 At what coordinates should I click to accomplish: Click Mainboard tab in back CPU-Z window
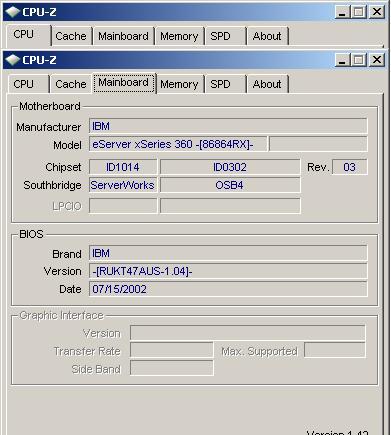(x=123, y=36)
